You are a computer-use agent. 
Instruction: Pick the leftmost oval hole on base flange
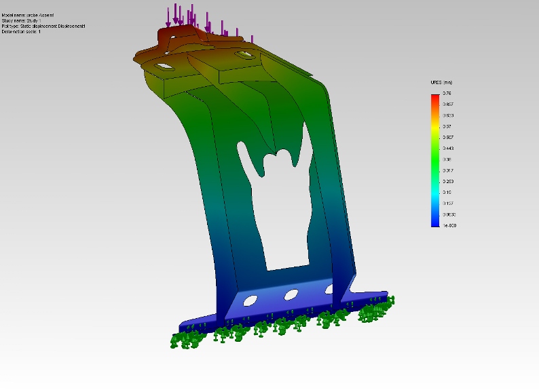click(250, 300)
